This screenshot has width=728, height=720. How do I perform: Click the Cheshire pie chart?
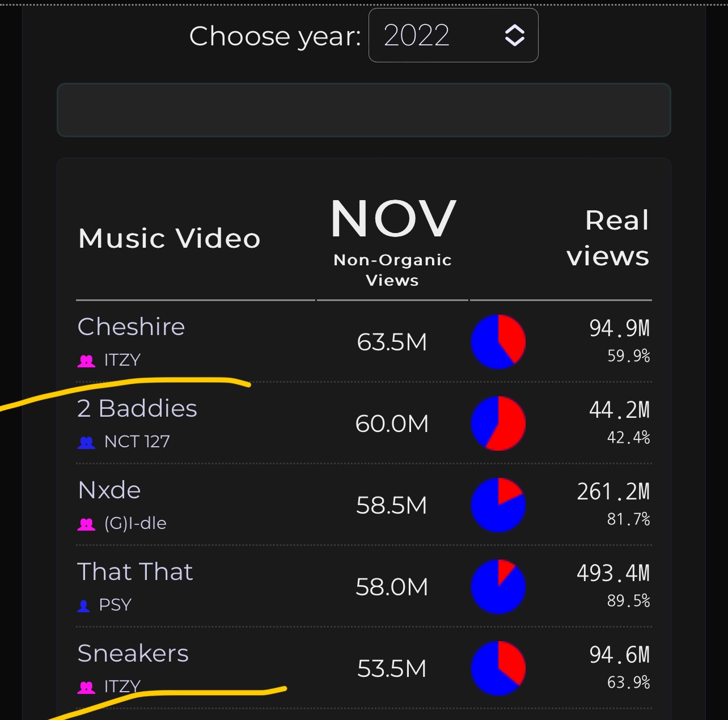[x=498, y=342]
